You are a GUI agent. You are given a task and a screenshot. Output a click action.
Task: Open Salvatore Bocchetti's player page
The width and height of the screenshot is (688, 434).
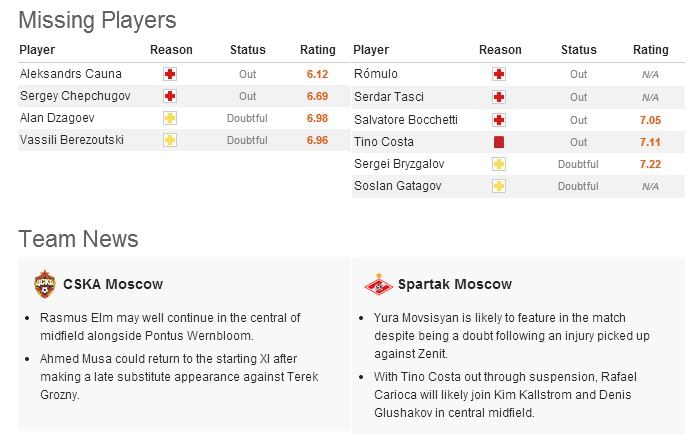pos(406,119)
